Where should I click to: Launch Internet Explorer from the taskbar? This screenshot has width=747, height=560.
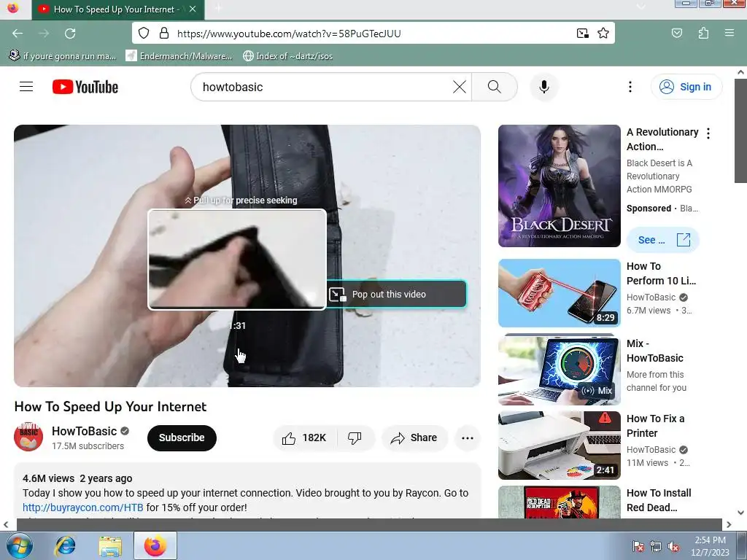pyautogui.click(x=65, y=545)
